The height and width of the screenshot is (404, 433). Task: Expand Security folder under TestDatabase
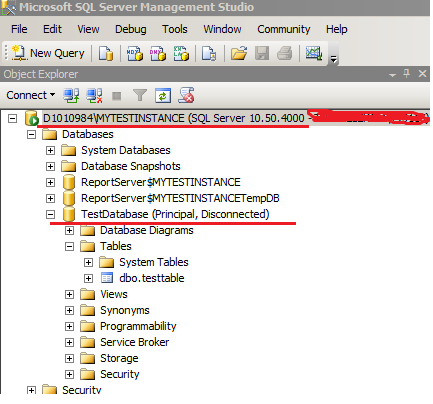coord(69,374)
